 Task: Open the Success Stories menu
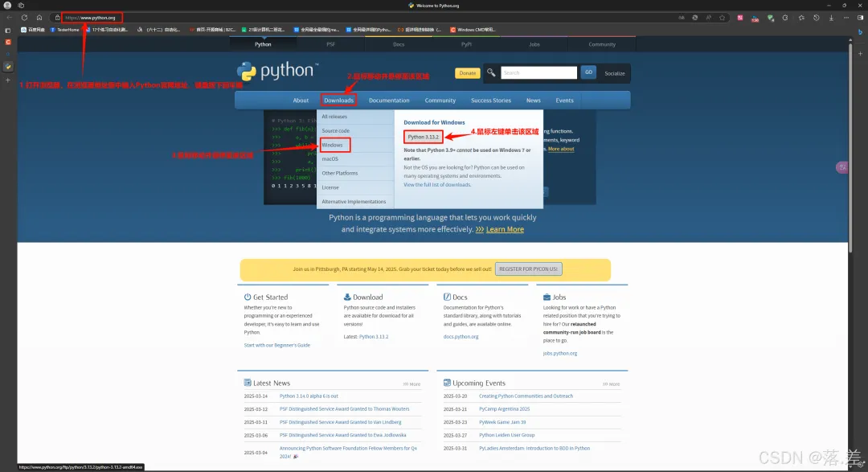tap(490, 101)
